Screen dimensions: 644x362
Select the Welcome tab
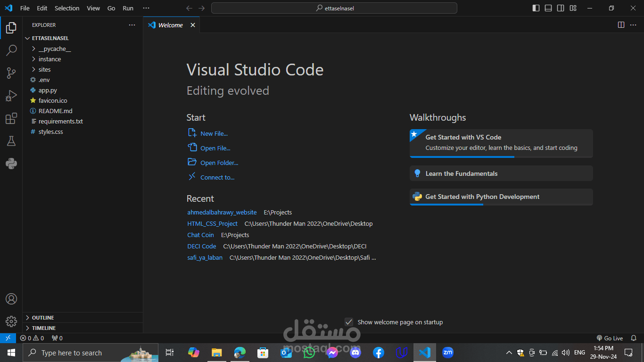point(172,25)
